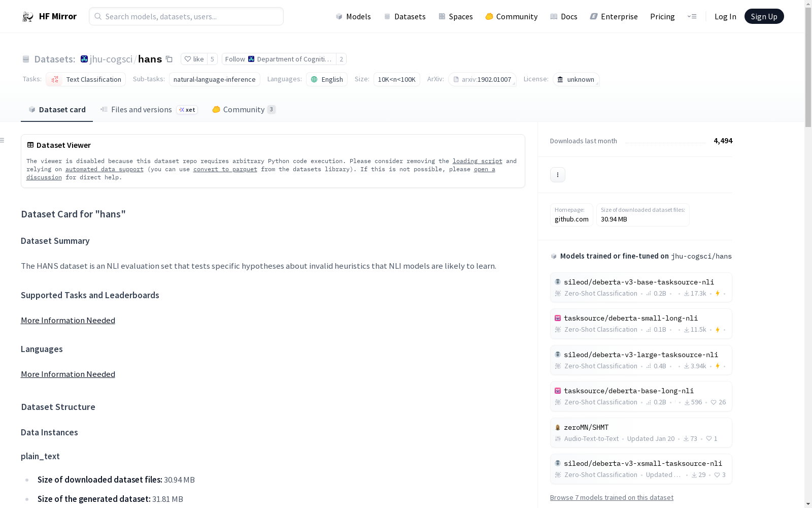Click the jhu-cogsci avatar icon
The height and width of the screenshot is (508, 812).
(x=84, y=59)
